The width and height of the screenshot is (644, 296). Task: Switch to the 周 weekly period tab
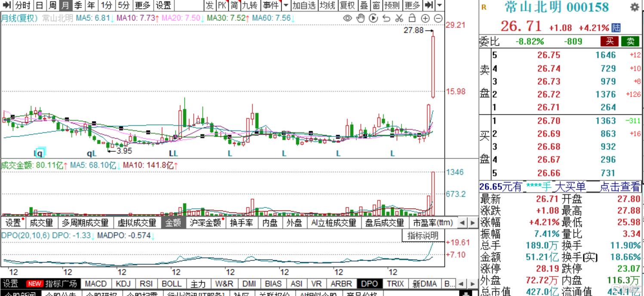tap(52, 5)
